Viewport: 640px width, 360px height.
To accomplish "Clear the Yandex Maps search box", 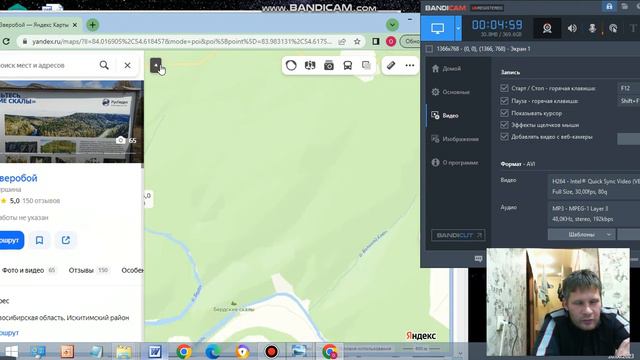I will (x=127, y=65).
